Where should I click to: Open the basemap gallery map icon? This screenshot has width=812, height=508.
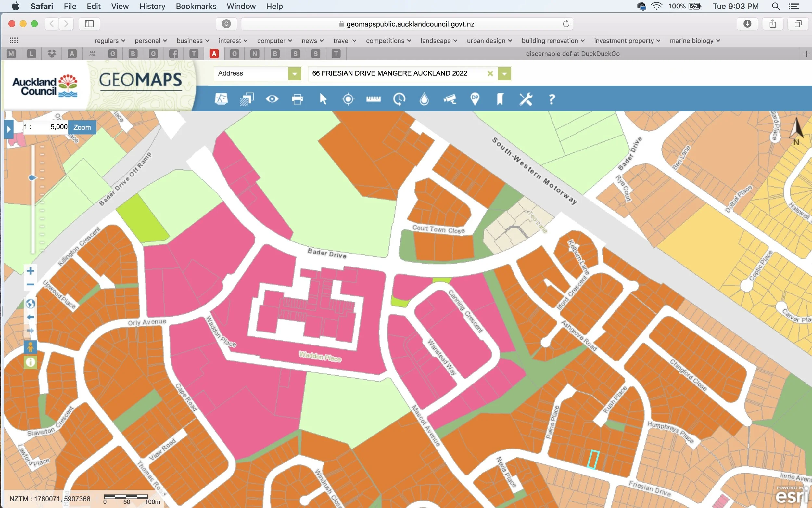221,99
